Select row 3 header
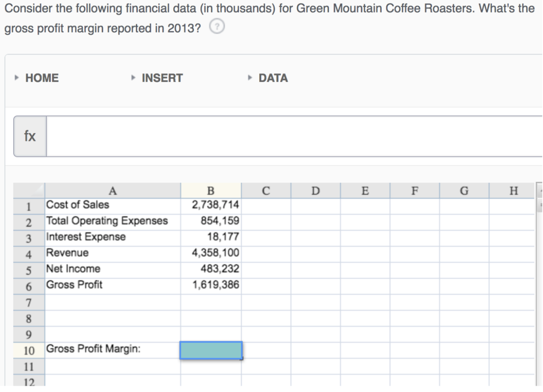This screenshot has width=543, height=392. coord(29,238)
